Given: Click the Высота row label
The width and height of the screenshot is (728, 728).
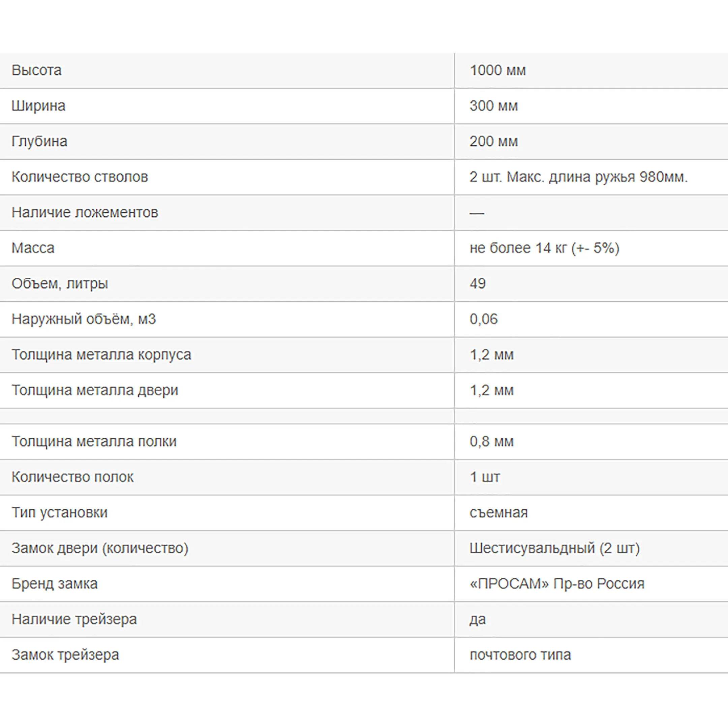Looking at the screenshot, I should click(x=36, y=70).
